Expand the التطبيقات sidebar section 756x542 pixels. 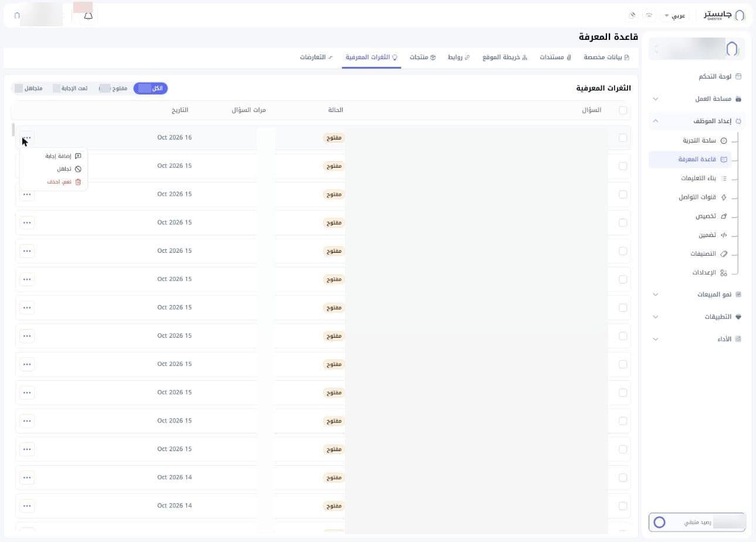696,317
